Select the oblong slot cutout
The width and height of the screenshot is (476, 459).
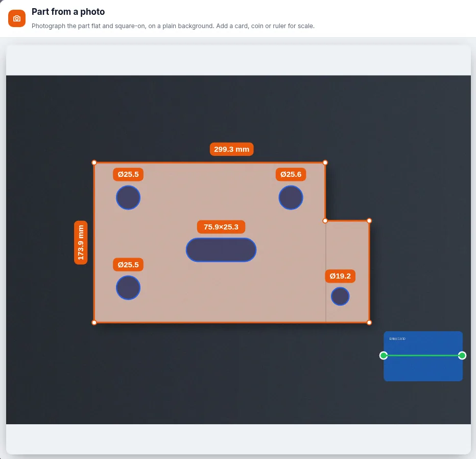tap(221, 250)
